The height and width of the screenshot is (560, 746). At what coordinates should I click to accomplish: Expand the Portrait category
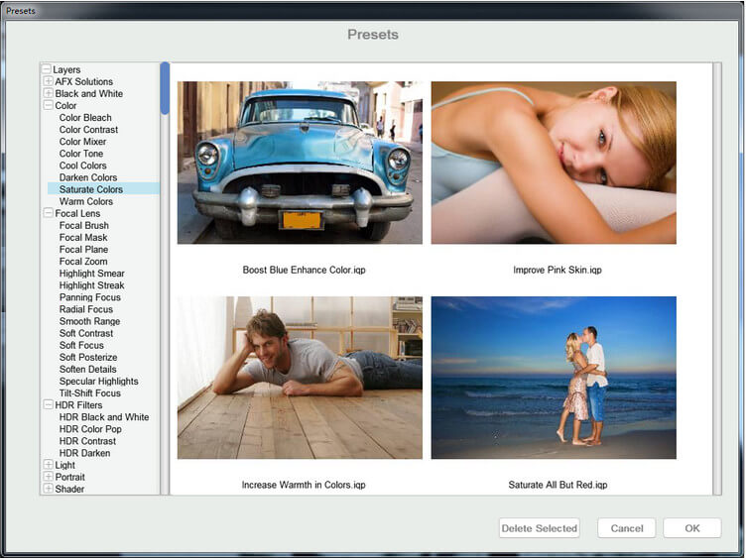(x=49, y=477)
